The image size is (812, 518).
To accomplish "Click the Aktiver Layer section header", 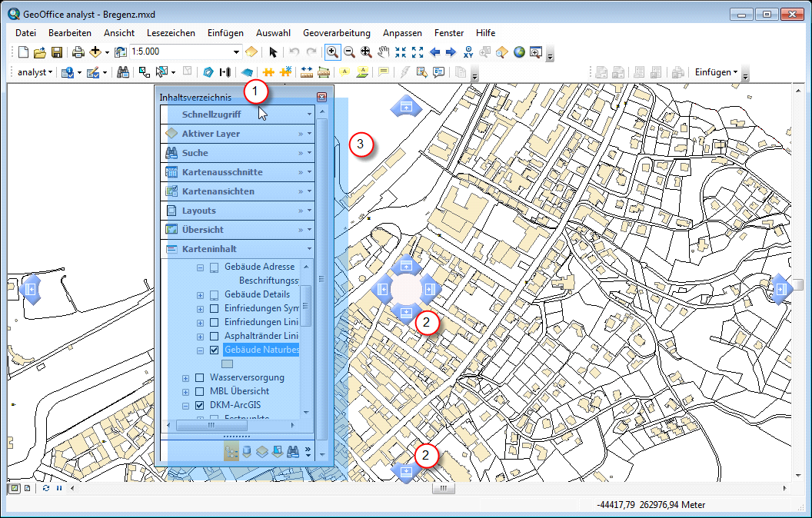I will click(211, 134).
